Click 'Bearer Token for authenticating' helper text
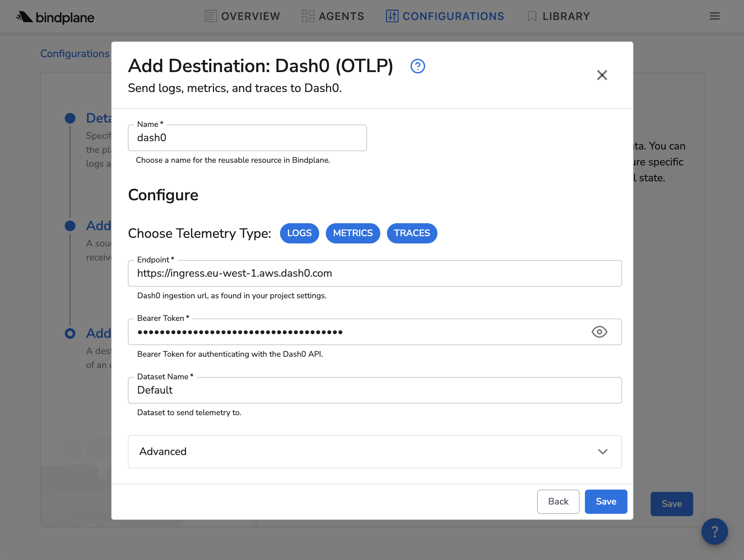 [230, 354]
